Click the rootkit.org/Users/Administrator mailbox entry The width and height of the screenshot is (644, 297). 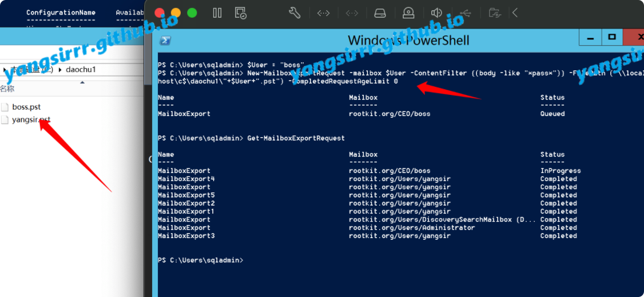point(412,228)
